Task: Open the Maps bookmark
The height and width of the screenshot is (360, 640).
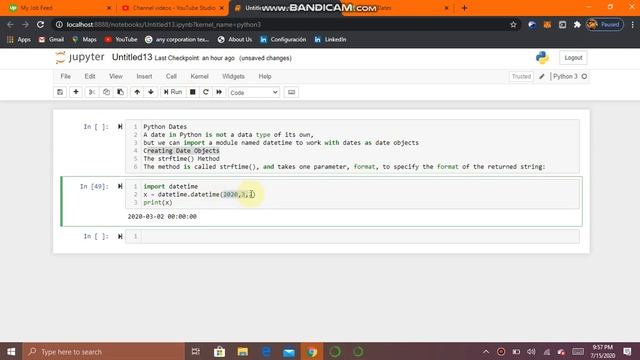Action: [84, 40]
